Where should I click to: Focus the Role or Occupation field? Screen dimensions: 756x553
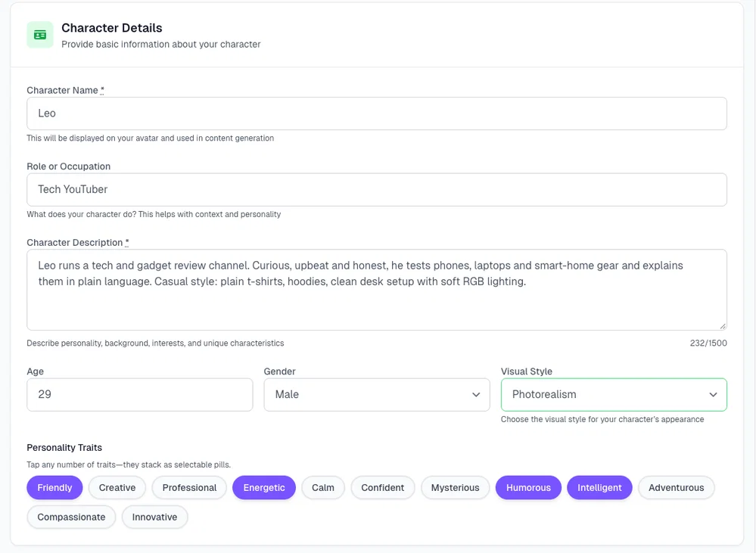(x=377, y=189)
